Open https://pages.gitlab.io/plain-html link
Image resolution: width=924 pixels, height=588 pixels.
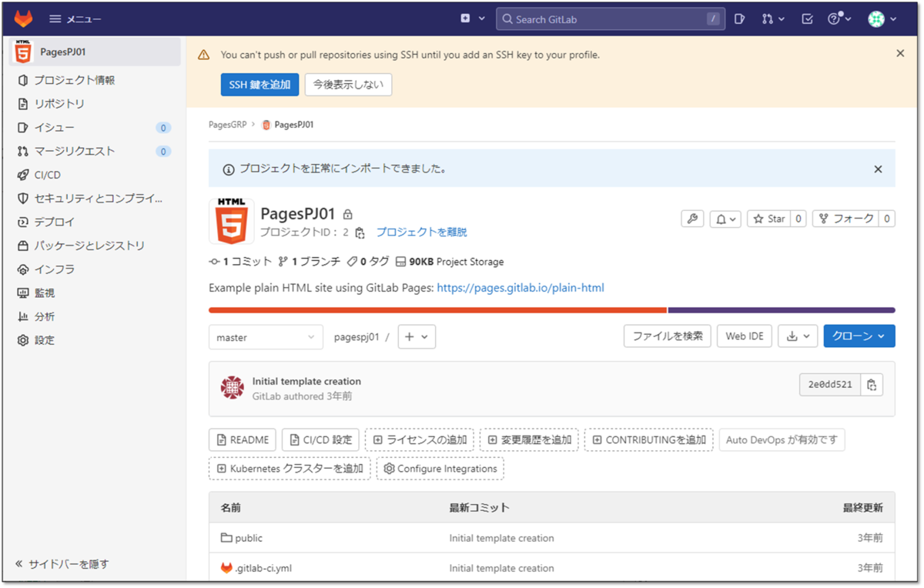521,288
